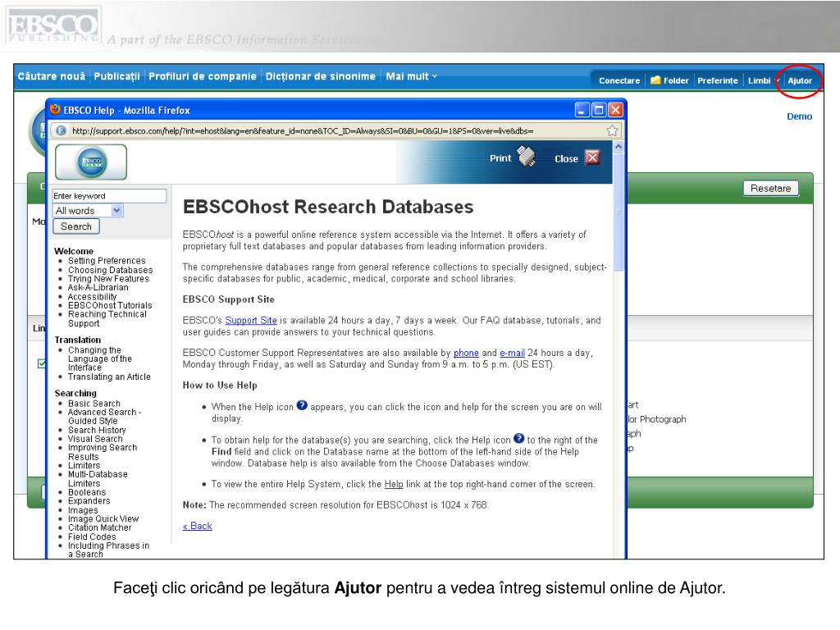
Task: Minimize the EBSCO Help Firefox window
Action: [x=582, y=110]
